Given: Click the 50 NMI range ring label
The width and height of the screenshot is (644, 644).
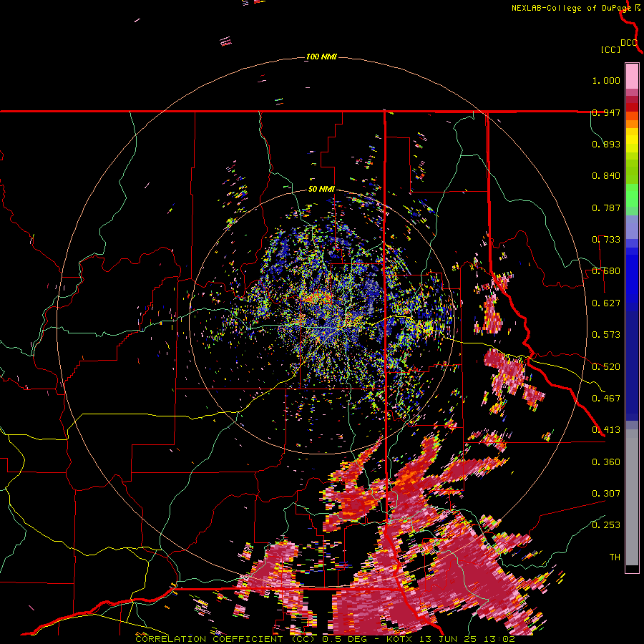Looking at the screenshot, I should click(321, 190).
